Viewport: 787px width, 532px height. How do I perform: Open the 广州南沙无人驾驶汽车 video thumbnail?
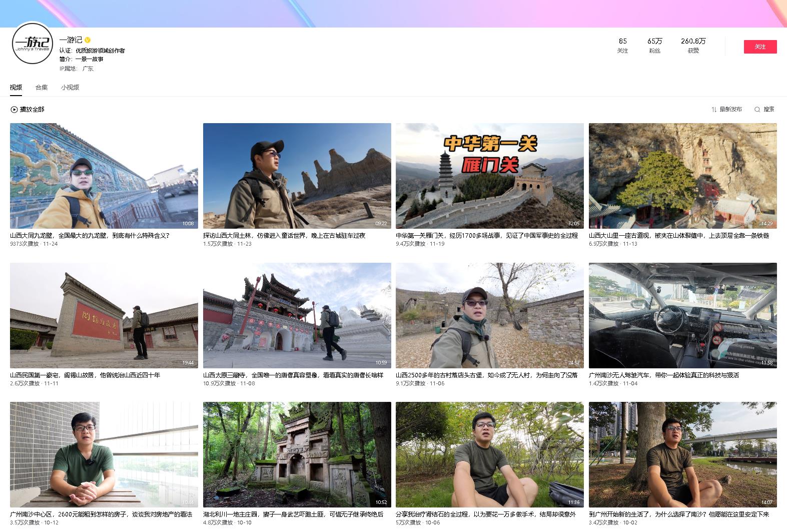point(682,315)
